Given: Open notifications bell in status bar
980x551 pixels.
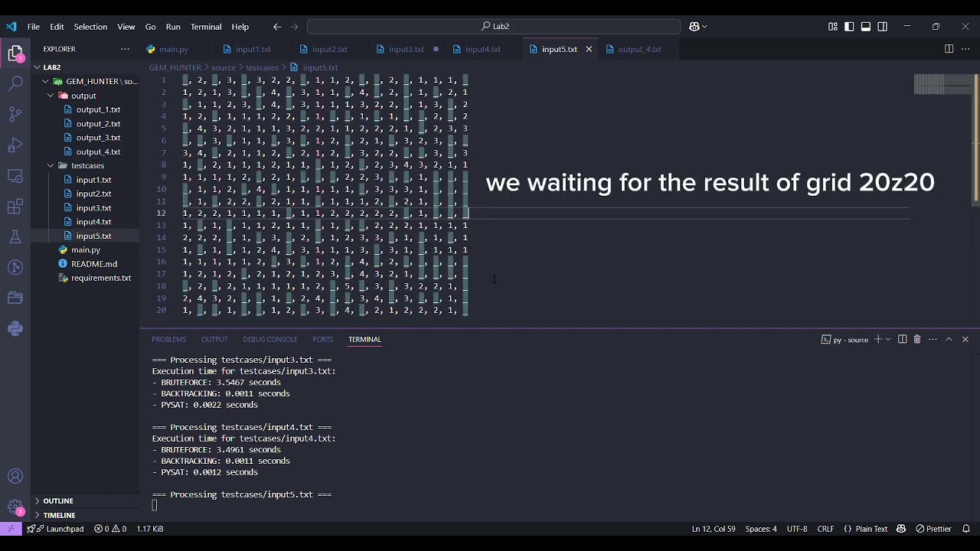Looking at the screenshot, I should coord(966,529).
